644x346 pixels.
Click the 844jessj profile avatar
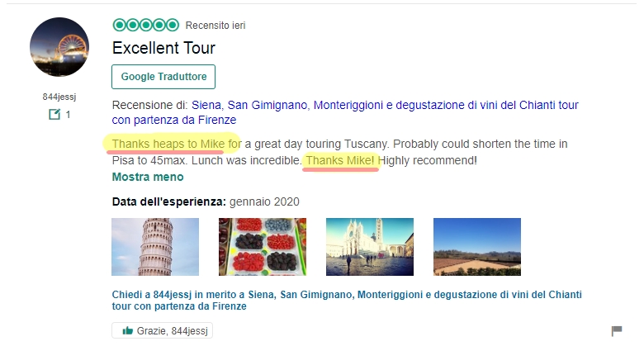pyautogui.click(x=59, y=47)
